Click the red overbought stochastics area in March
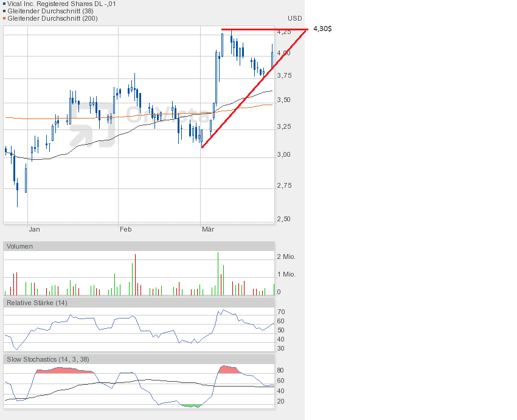Screen dimensions: 517x420 point(228,370)
